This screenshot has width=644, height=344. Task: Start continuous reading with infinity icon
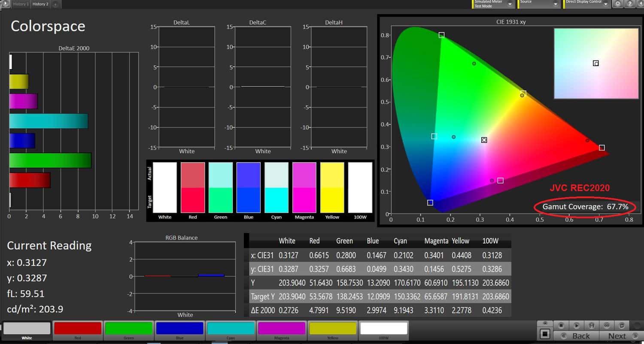coord(607,326)
